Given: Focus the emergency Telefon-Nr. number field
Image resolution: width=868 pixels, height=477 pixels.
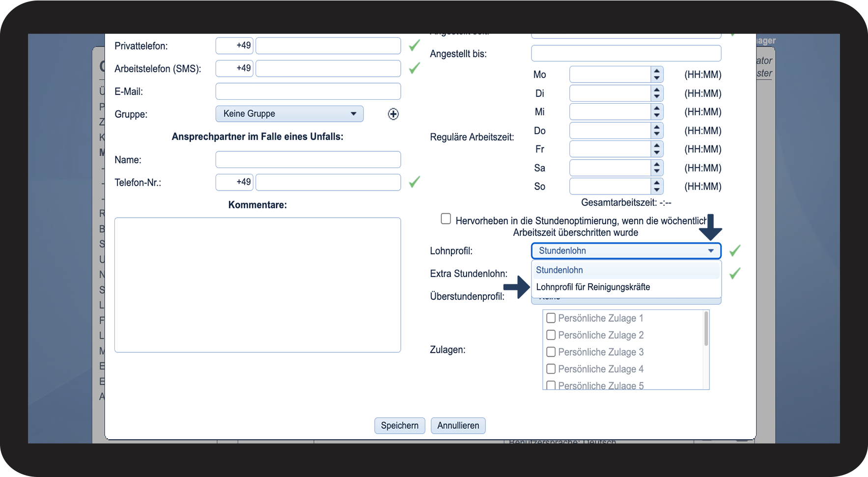Looking at the screenshot, I should pos(328,182).
